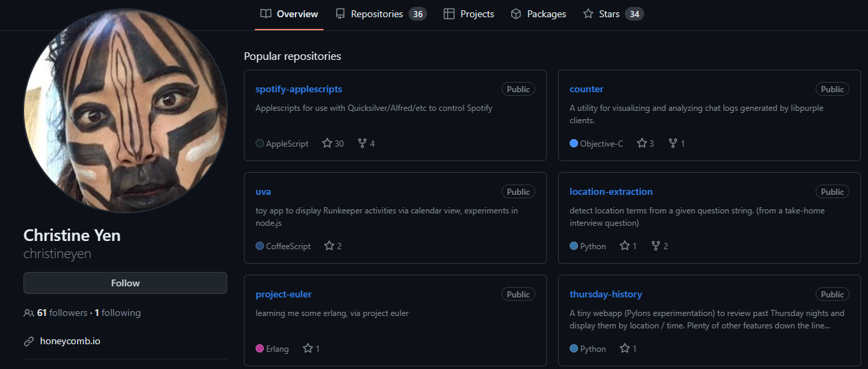868x369 pixels.
Task: Switch to the Overview tab
Action: [x=289, y=14]
